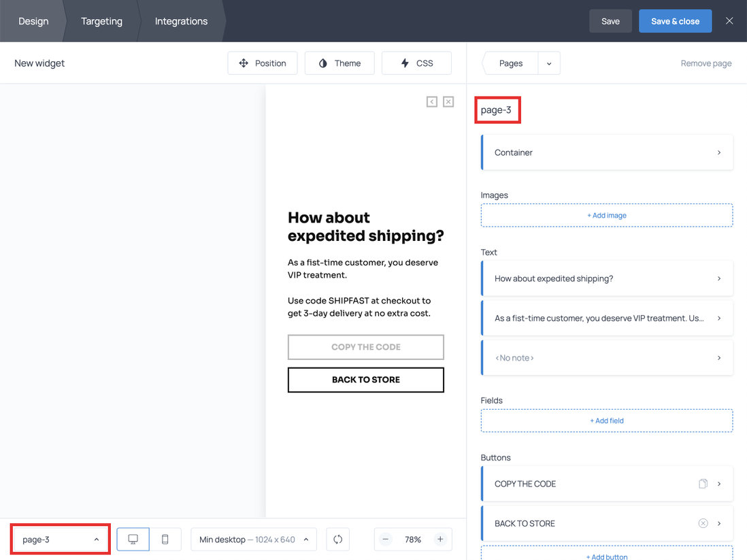Expand the Container settings row
Viewport: 747px width, 560px height.
[607, 152]
